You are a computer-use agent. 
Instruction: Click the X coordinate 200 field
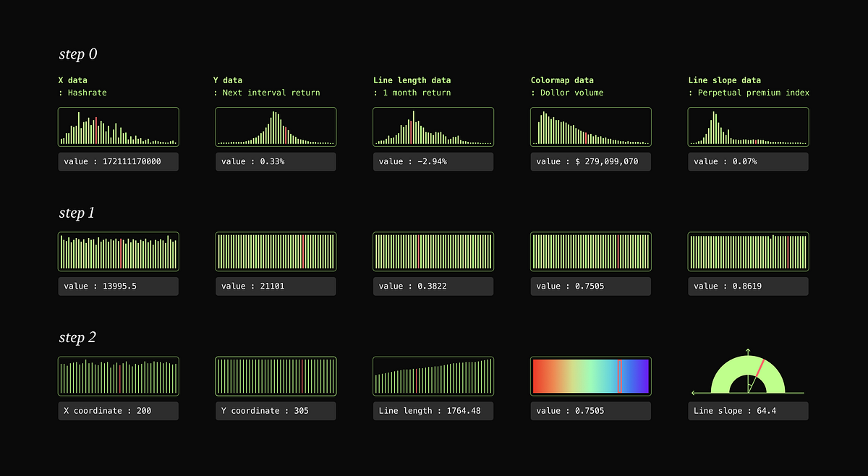118,410
